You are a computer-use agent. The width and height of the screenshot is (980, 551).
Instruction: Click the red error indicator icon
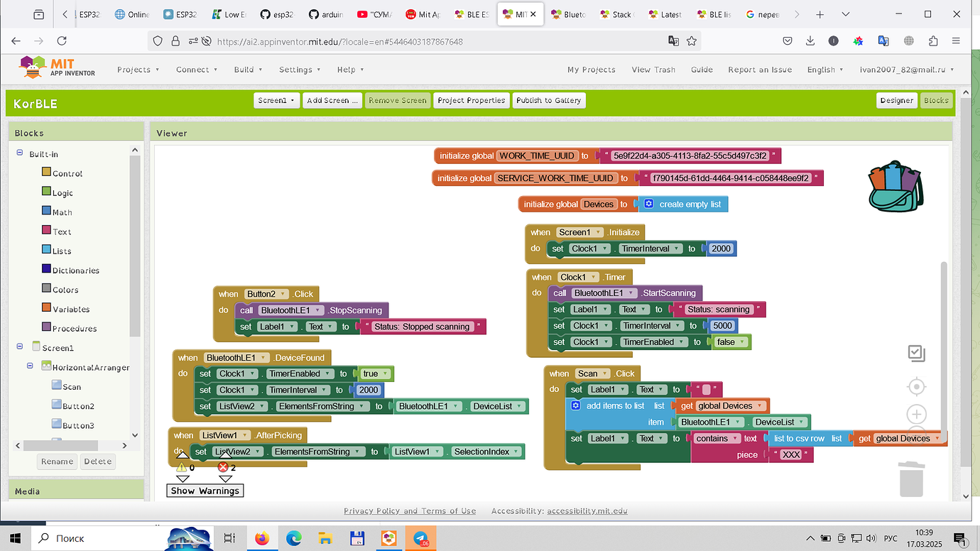(x=223, y=467)
